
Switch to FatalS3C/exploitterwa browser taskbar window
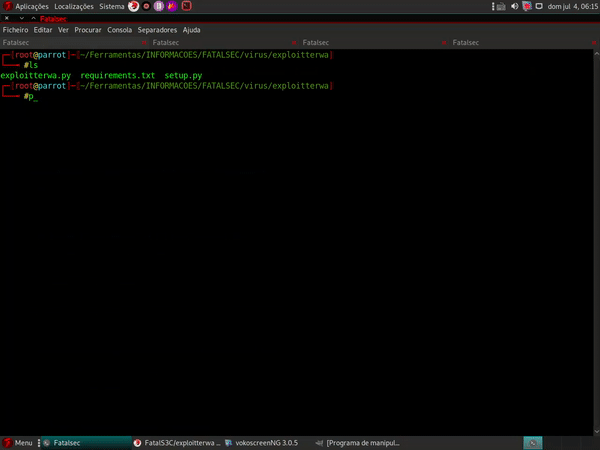177,443
